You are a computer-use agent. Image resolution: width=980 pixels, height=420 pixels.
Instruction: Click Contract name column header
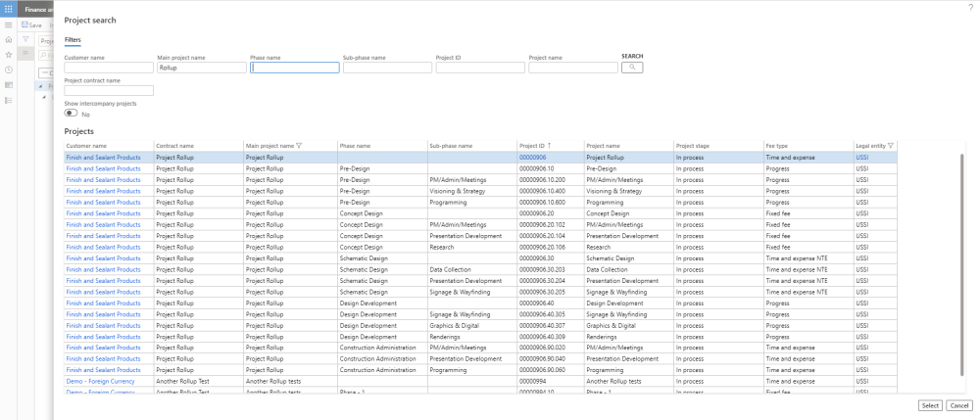174,146
